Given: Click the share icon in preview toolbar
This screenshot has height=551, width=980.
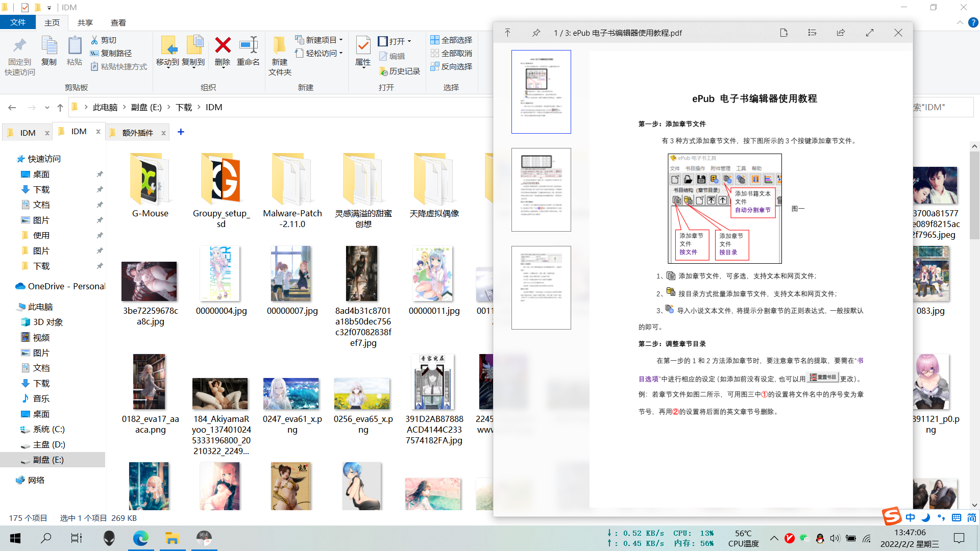Looking at the screenshot, I should point(841,33).
